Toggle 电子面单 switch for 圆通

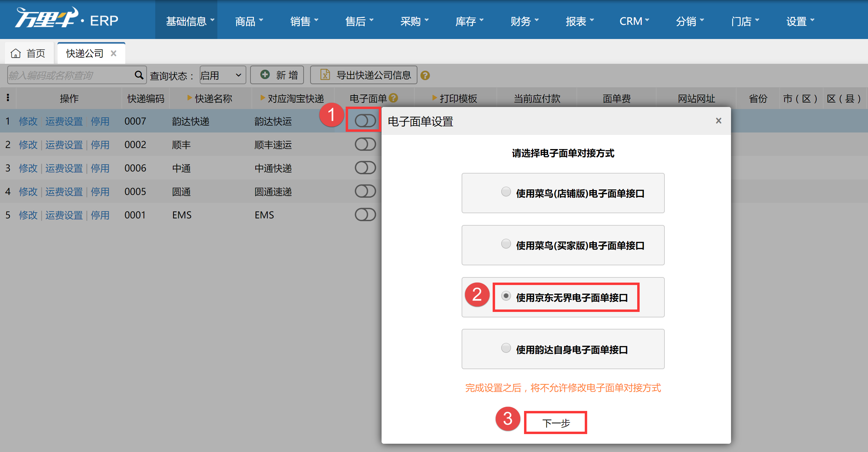(x=365, y=191)
